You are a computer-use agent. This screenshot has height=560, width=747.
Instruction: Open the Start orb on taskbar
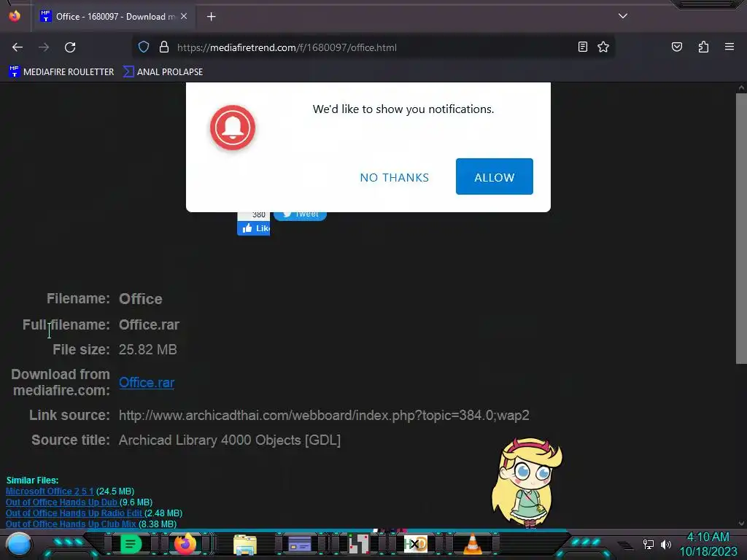(x=19, y=545)
